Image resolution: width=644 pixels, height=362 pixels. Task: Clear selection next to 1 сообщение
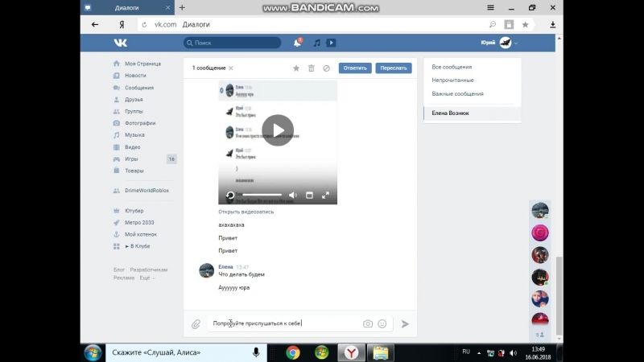tap(231, 68)
